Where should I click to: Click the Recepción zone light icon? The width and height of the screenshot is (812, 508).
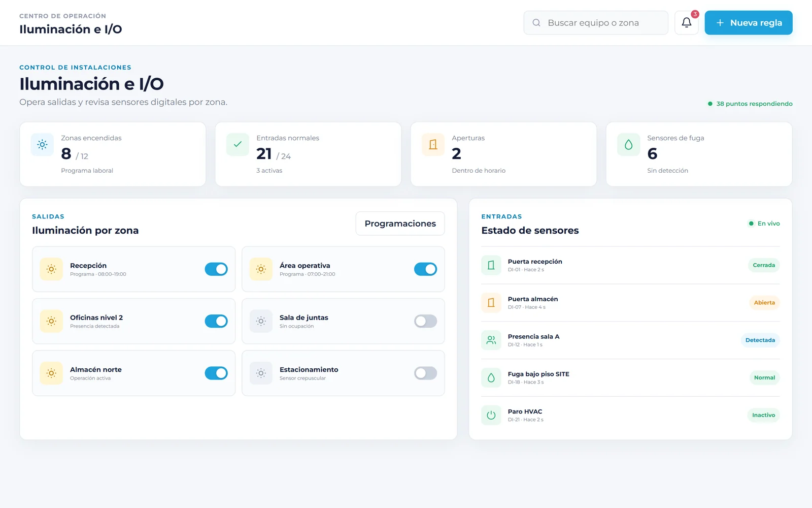[x=51, y=269]
